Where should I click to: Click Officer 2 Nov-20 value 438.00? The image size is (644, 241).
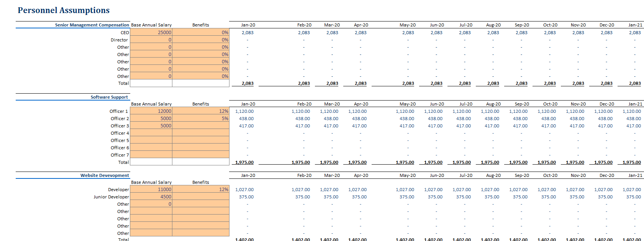click(x=577, y=119)
